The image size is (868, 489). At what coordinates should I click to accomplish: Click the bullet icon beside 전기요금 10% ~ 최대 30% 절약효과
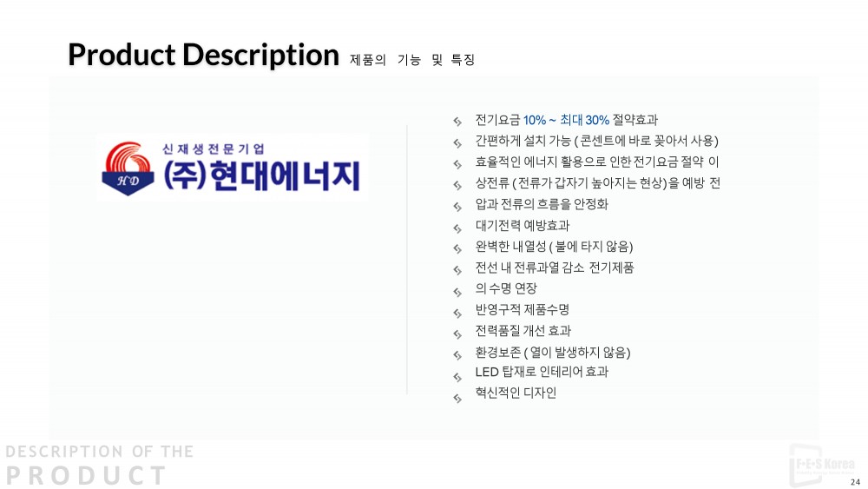[x=457, y=122]
